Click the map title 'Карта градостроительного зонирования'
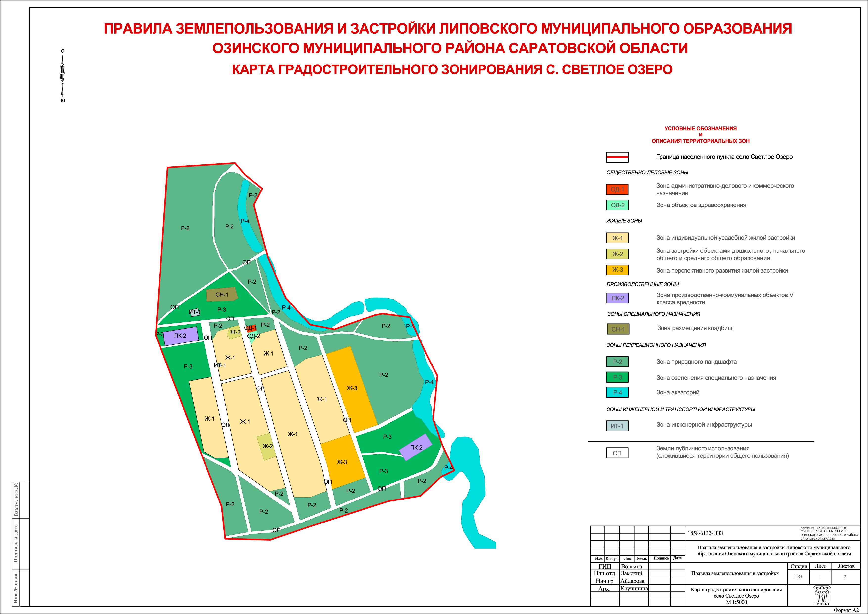Image resolution: width=868 pixels, height=614 pixels. 452,69
